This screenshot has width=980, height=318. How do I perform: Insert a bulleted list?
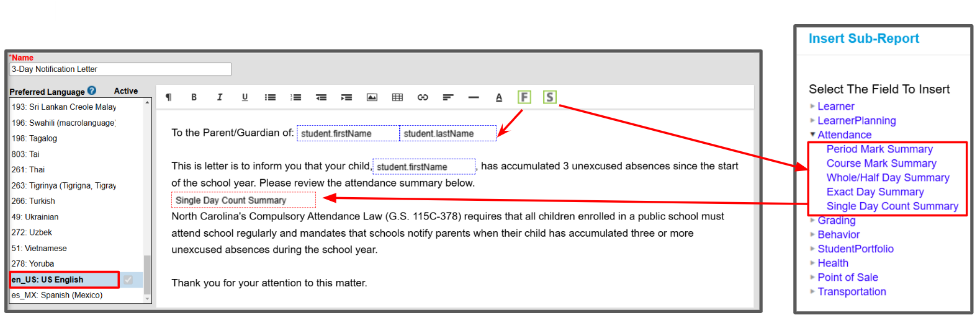coord(270,97)
